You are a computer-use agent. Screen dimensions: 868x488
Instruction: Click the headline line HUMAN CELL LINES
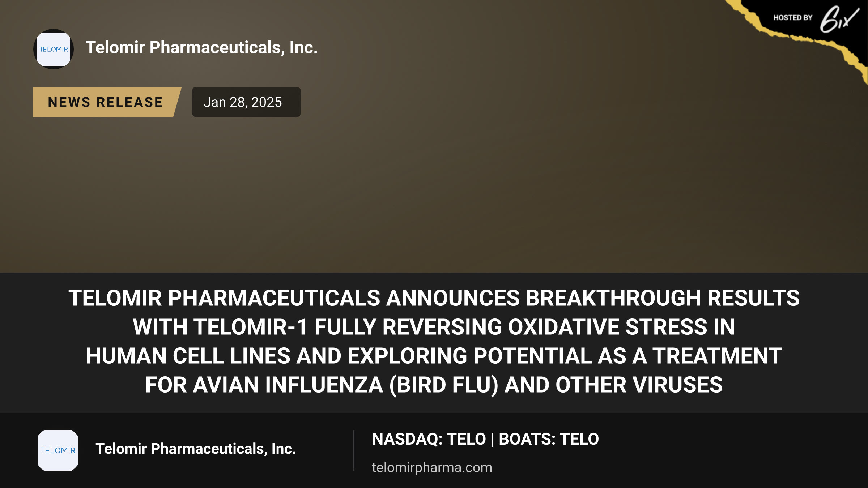[x=434, y=356]
